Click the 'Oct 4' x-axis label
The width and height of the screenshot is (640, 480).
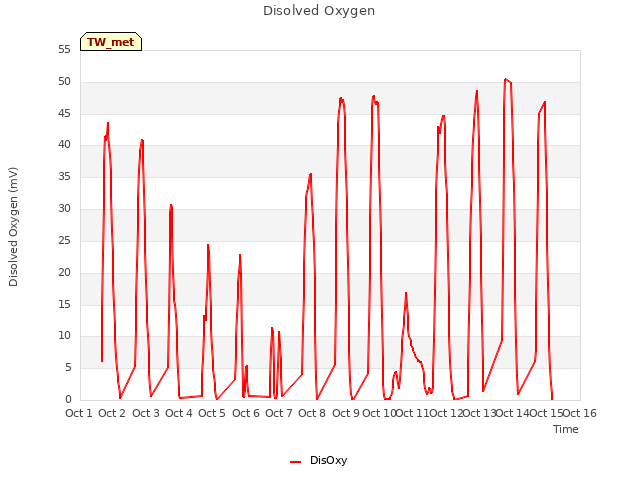tap(179, 413)
